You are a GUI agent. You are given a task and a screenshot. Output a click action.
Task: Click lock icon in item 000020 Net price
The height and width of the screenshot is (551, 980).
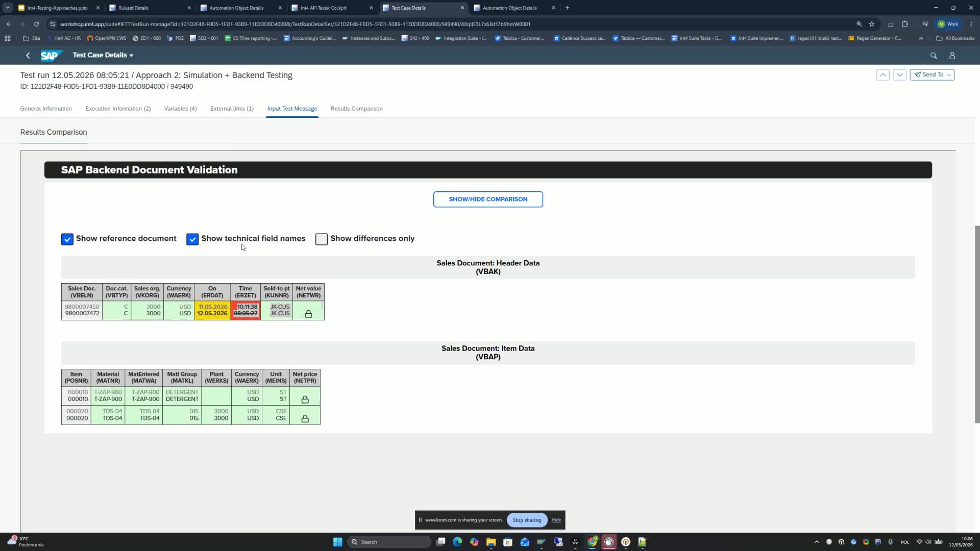pos(305,418)
